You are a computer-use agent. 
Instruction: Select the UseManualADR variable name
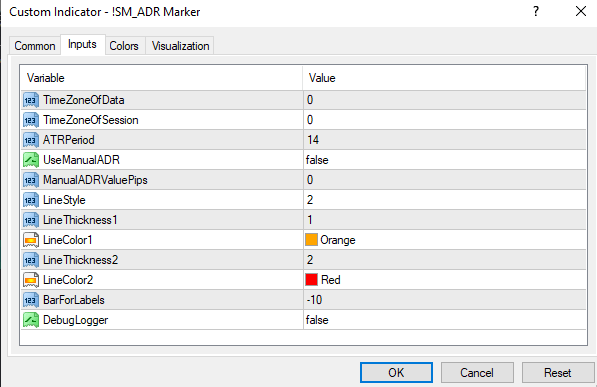tap(81, 160)
